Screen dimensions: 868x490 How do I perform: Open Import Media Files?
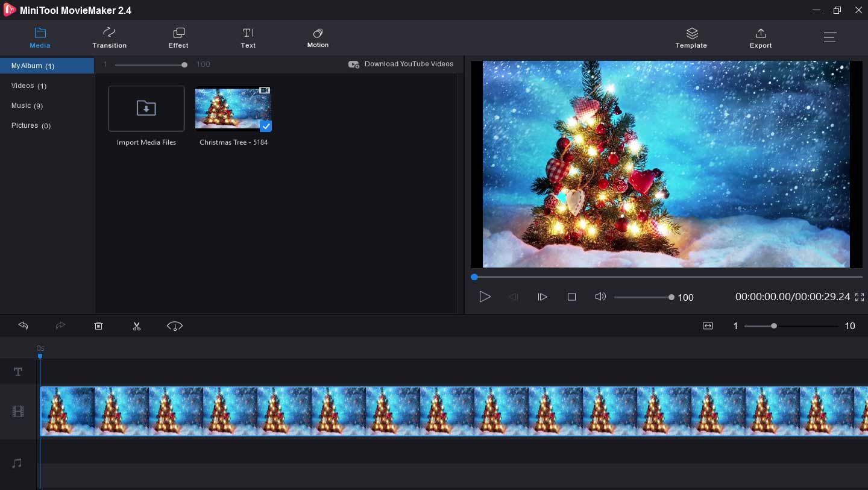(x=146, y=108)
